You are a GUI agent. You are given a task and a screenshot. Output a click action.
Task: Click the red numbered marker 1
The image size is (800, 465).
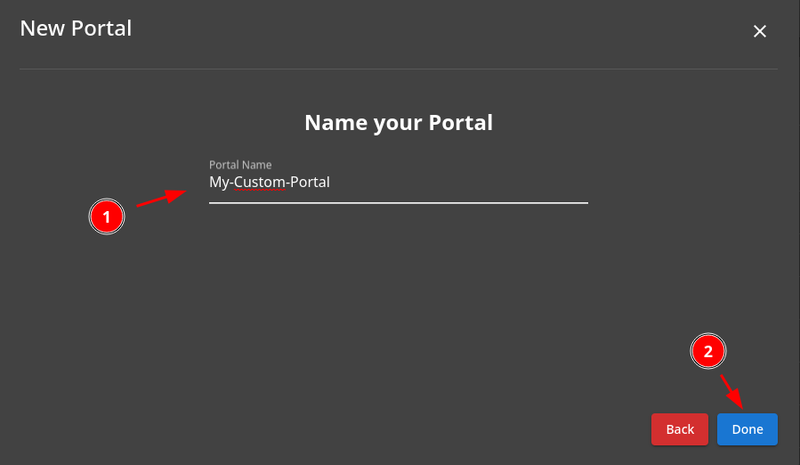[x=107, y=216]
